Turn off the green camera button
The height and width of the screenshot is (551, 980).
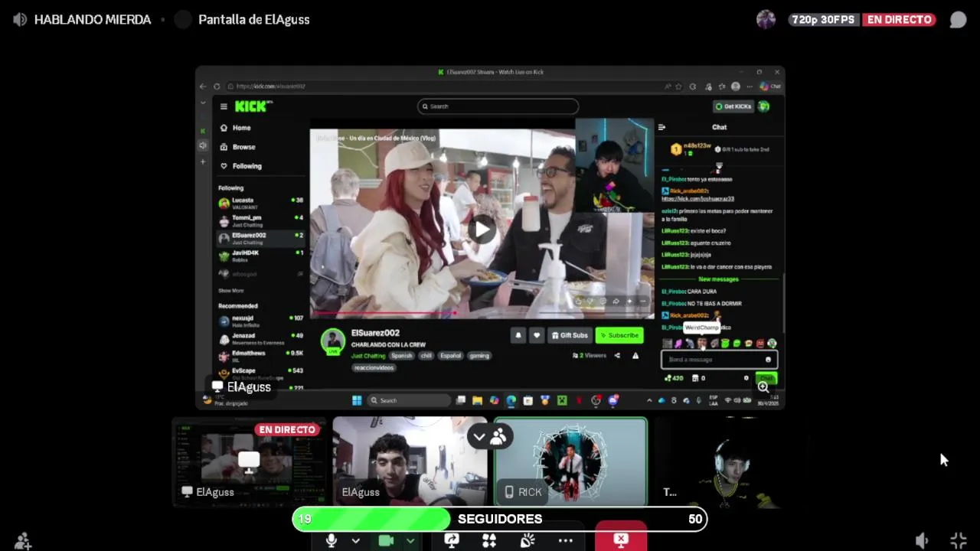click(387, 540)
